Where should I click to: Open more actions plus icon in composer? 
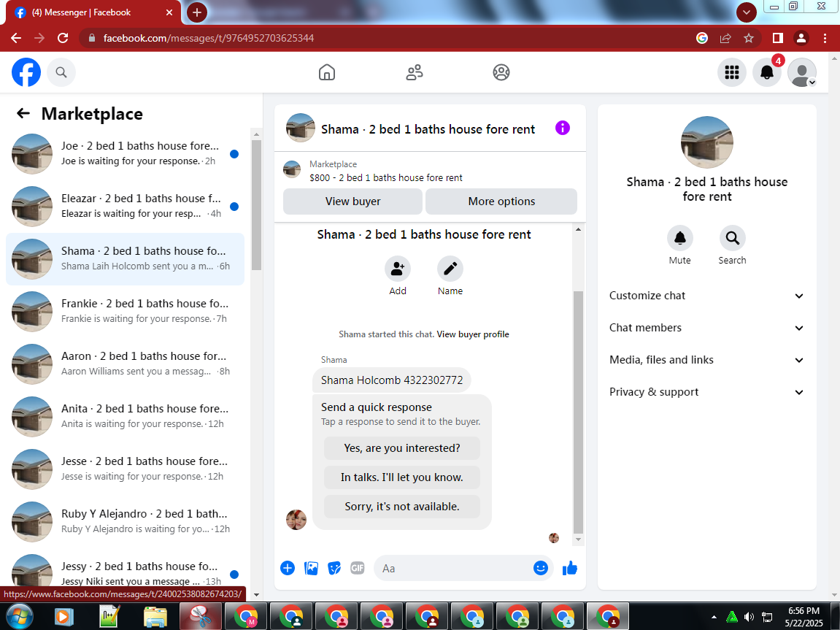point(288,569)
